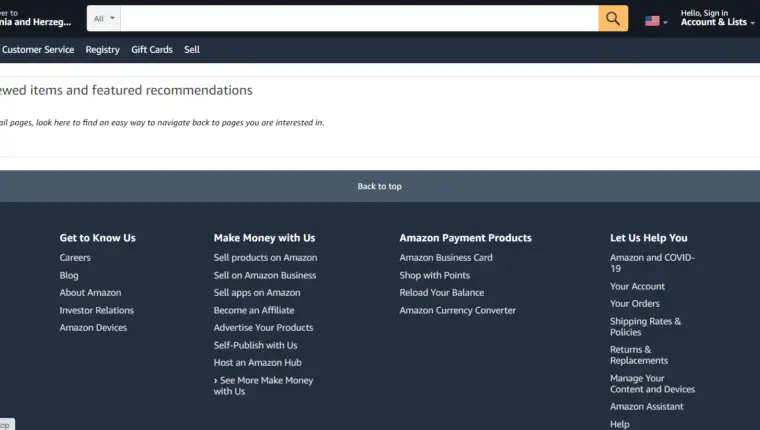This screenshot has width=760, height=430.
Task: Click into the Amazon search field
Action: point(359,18)
